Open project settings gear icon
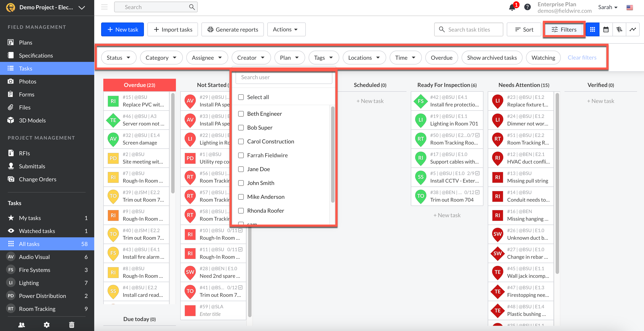The image size is (644, 331). point(46,325)
